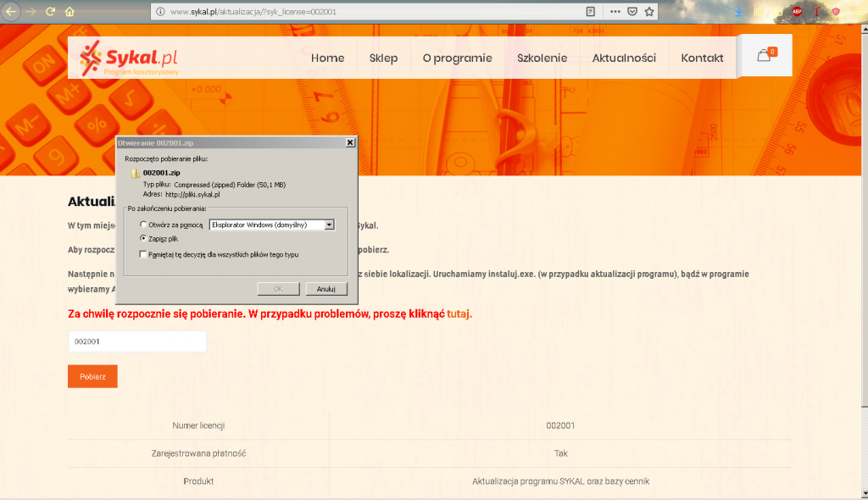Select the Zapisz plik radio button
The height and width of the screenshot is (500, 868).
pos(144,240)
